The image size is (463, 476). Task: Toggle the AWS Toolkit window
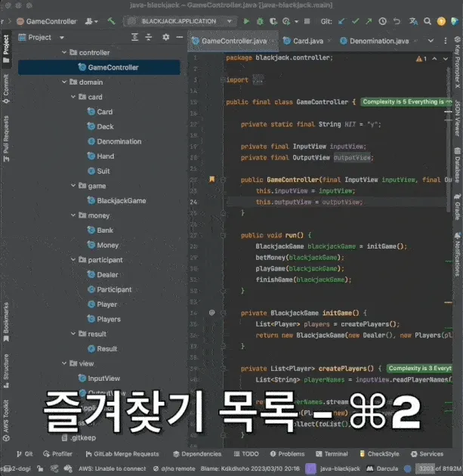(6, 420)
